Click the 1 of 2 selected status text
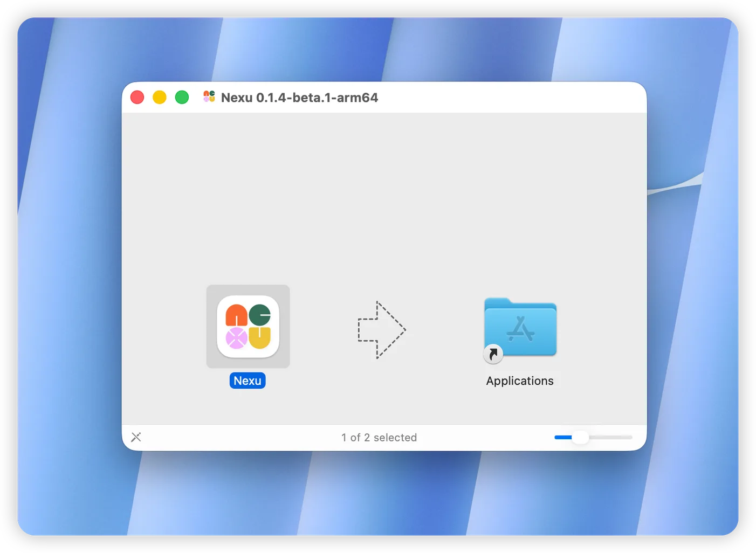This screenshot has height=553, width=756. click(379, 437)
